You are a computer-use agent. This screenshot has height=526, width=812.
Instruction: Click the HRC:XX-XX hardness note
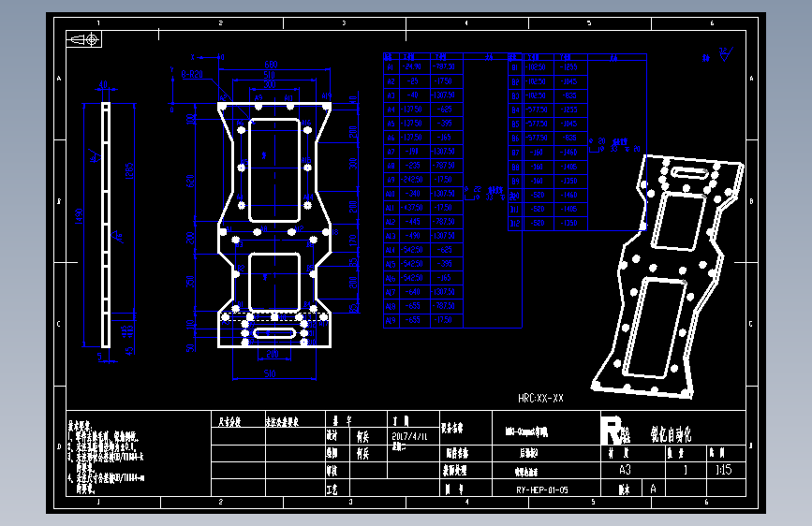540,398
